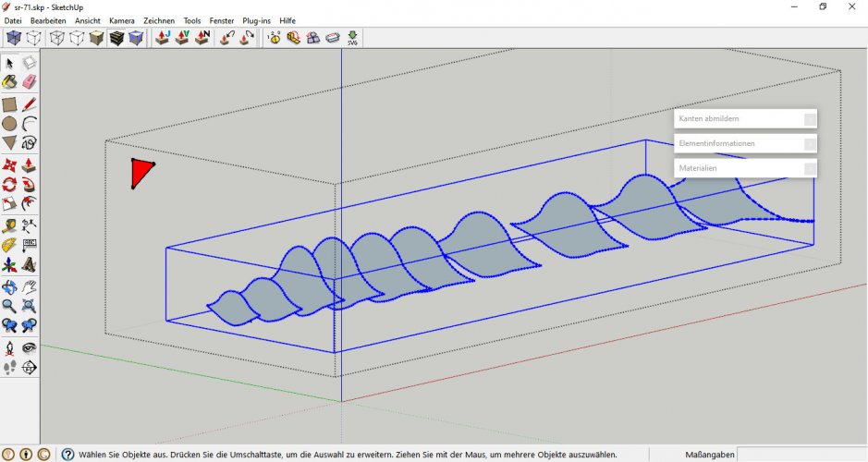Choose the Rotate tool
The width and height of the screenshot is (868, 462).
(9, 184)
